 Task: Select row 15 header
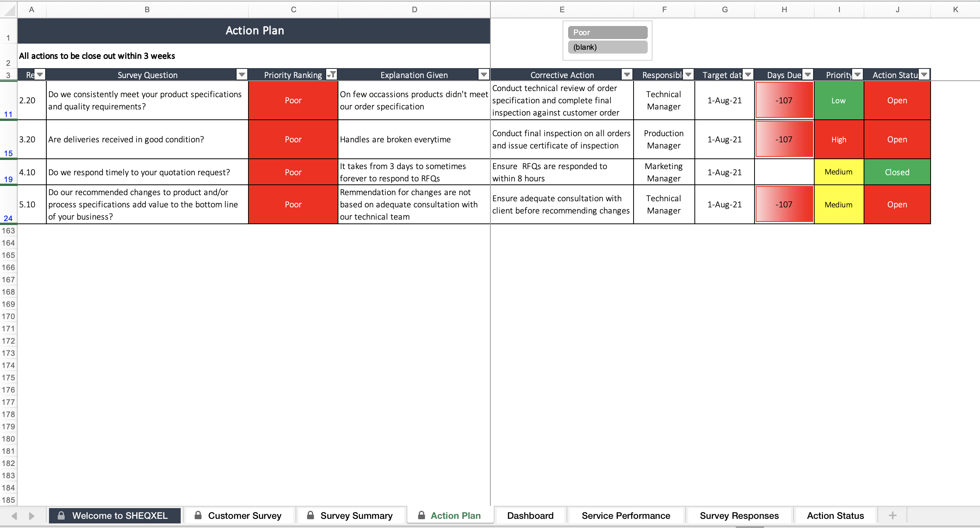point(8,140)
